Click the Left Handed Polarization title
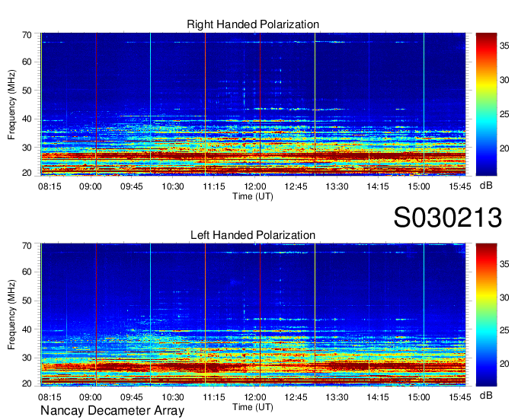518x420 pixels. (253, 235)
